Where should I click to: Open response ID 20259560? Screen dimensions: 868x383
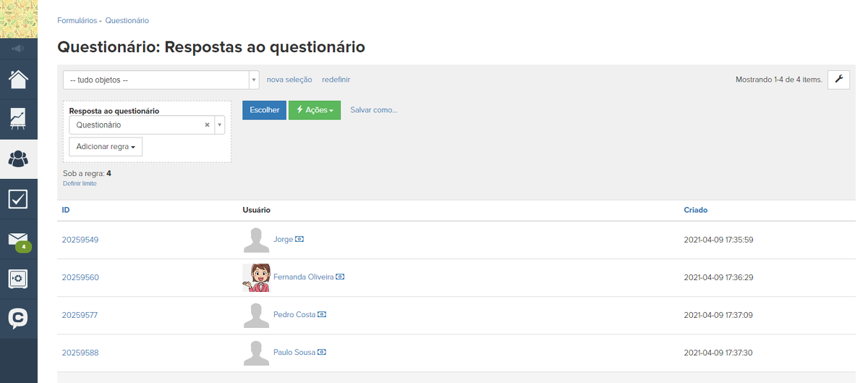pyautogui.click(x=80, y=277)
